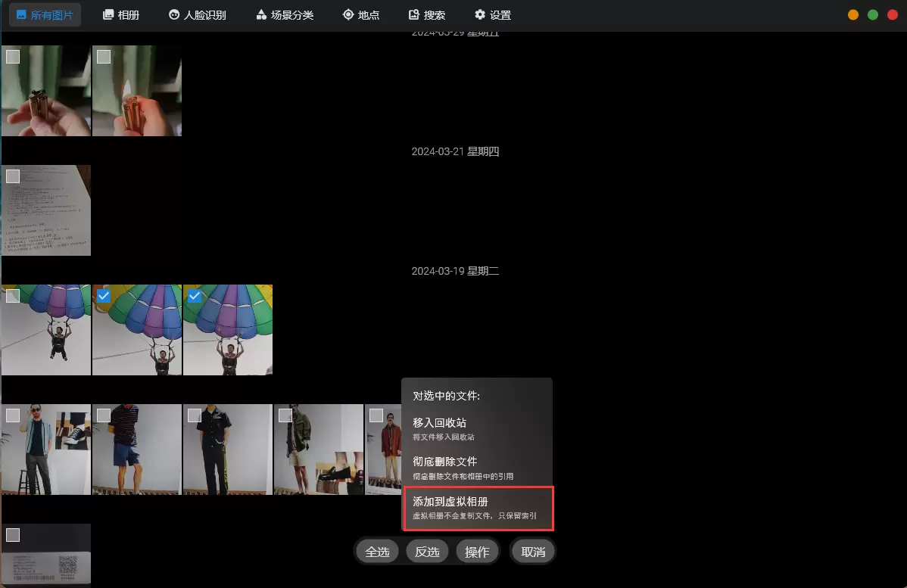Screen dimensions: 907x588
Task: Check the QR code label photo checkbox
Action: pyautogui.click(x=13, y=535)
